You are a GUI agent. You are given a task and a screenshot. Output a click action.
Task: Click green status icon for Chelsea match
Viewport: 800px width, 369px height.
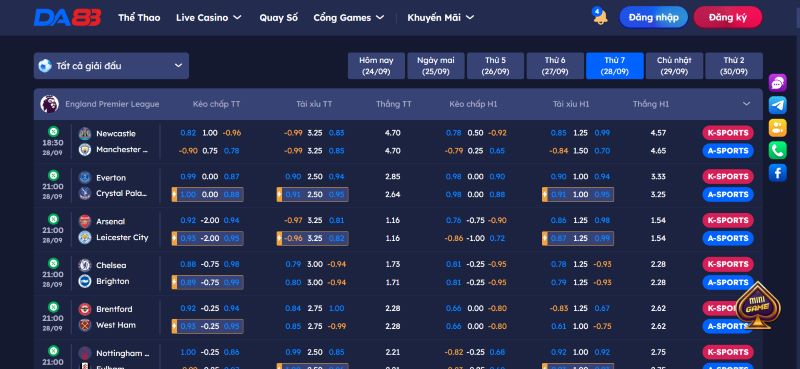click(53, 263)
